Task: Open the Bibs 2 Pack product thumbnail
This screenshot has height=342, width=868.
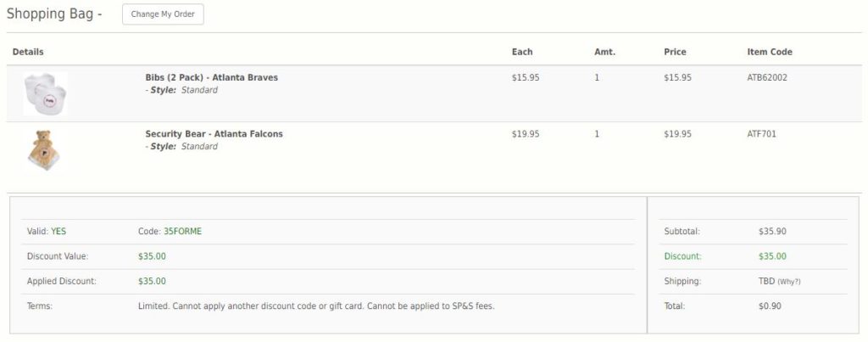Action: point(45,93)
